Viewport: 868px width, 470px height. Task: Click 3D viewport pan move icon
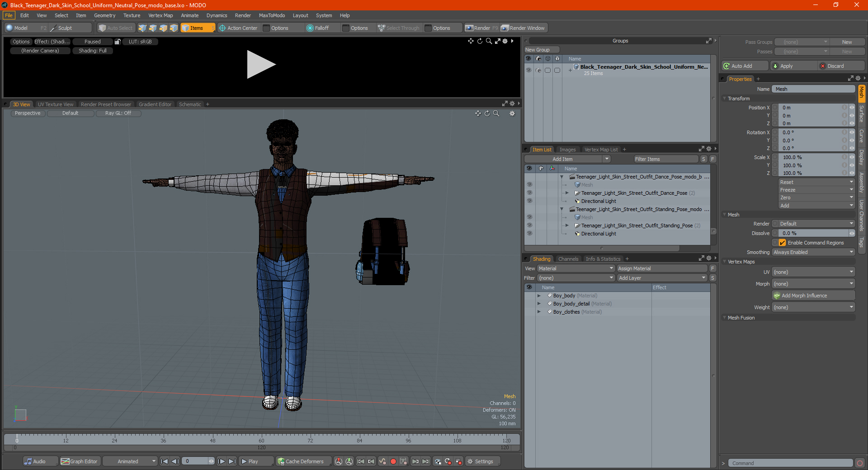click(478, 113)
